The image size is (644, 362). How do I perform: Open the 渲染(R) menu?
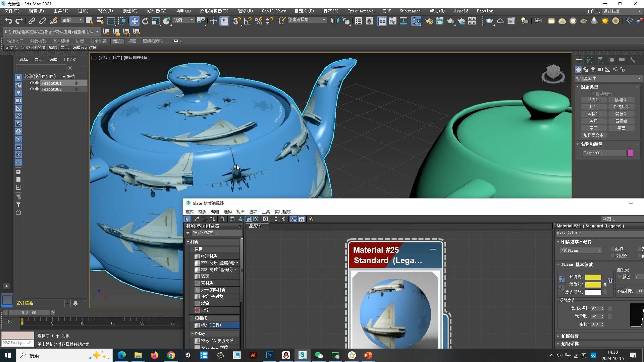pyautogui.click(x=245, y=11)
